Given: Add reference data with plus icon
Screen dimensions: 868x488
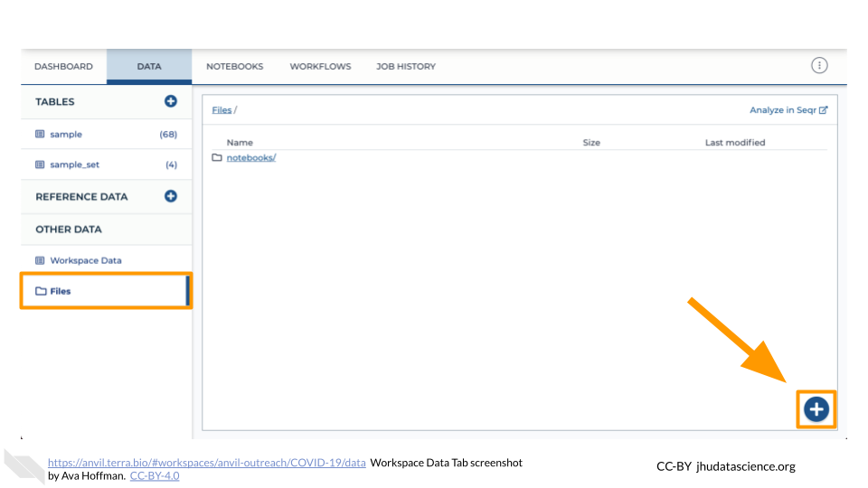Looking at the screenshot, I should click(171, 196).
